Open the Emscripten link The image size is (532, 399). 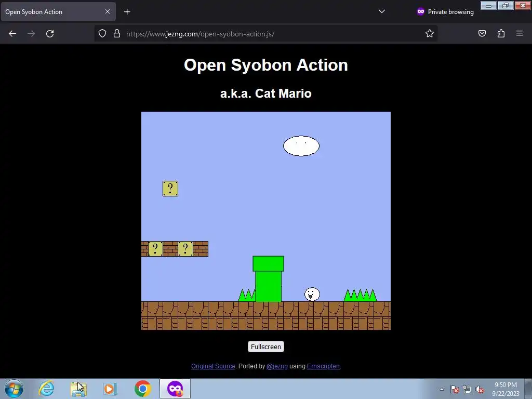pos(323,366)
